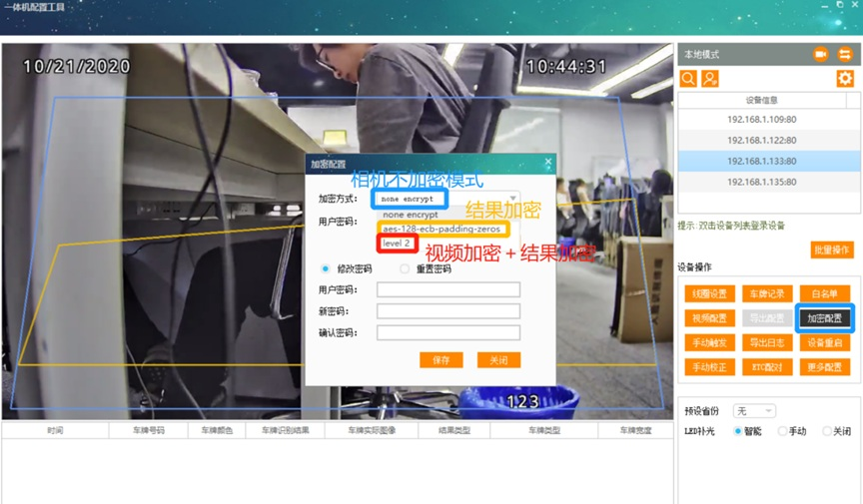The height and width of the screenshot is (504, 863).
Task: Click the 设备信息 column header
Action: [762, 100]
